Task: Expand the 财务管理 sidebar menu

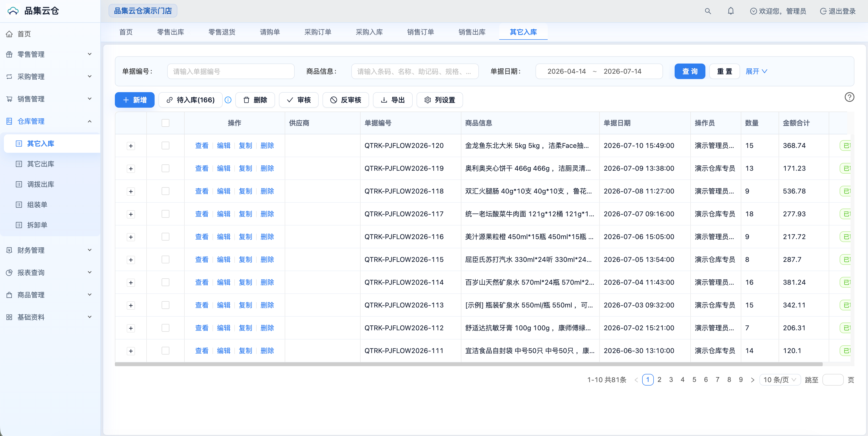Action: click(90, 250)
